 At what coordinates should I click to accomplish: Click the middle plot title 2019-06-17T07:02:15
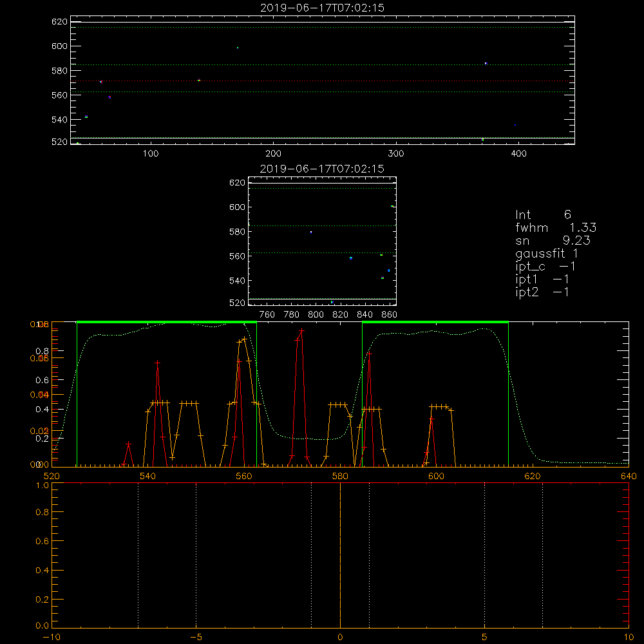tap(322, 169)
